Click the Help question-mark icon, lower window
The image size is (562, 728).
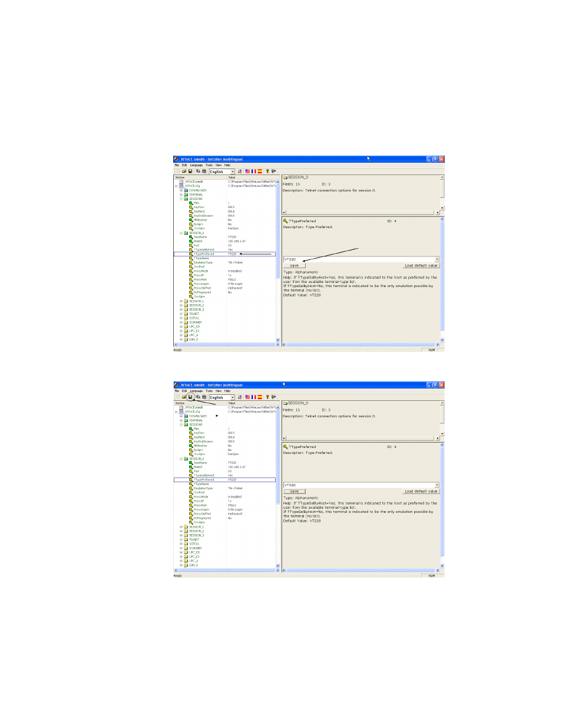point(267,397)
